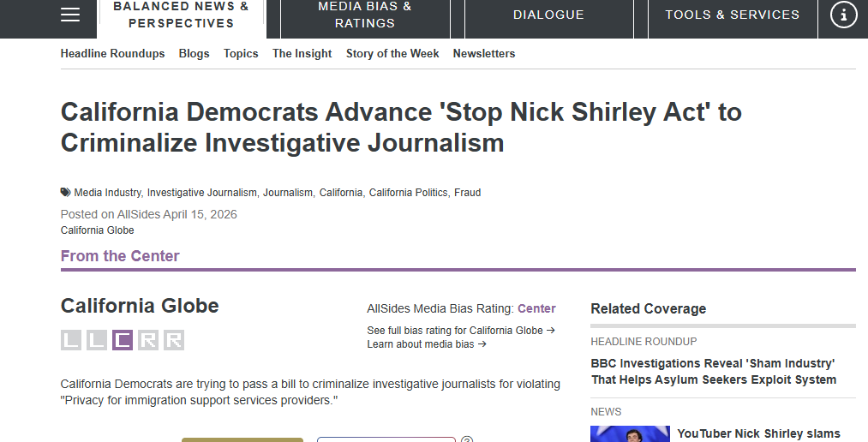Go to Topics section
The height and width of the screenshot is (442, 868).
coord(241,54)
